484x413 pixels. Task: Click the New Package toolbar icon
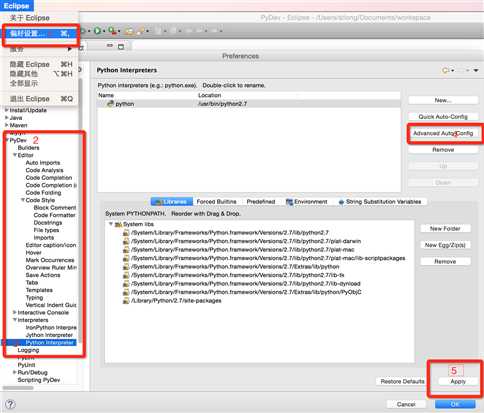[x=129, y=31]
